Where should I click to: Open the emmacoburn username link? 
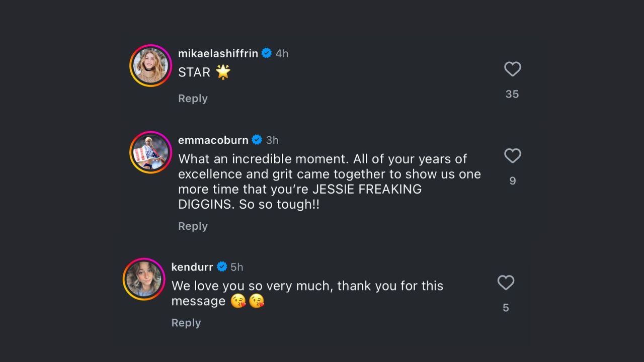213,140
